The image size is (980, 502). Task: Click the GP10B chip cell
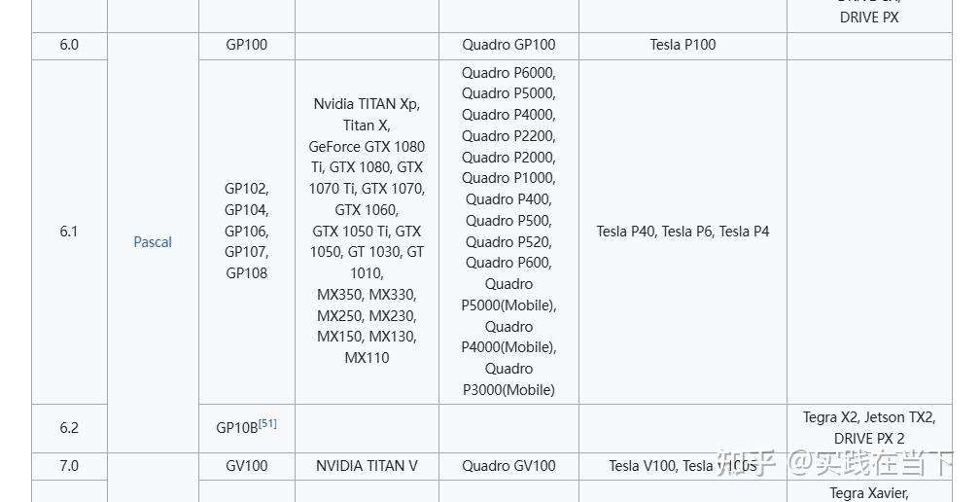point(236,428)
